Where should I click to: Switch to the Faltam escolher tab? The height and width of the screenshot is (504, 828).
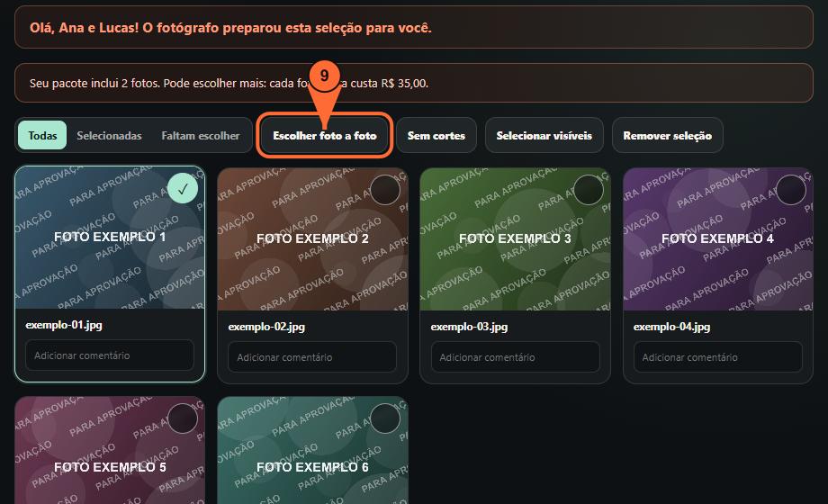(201, 135)
